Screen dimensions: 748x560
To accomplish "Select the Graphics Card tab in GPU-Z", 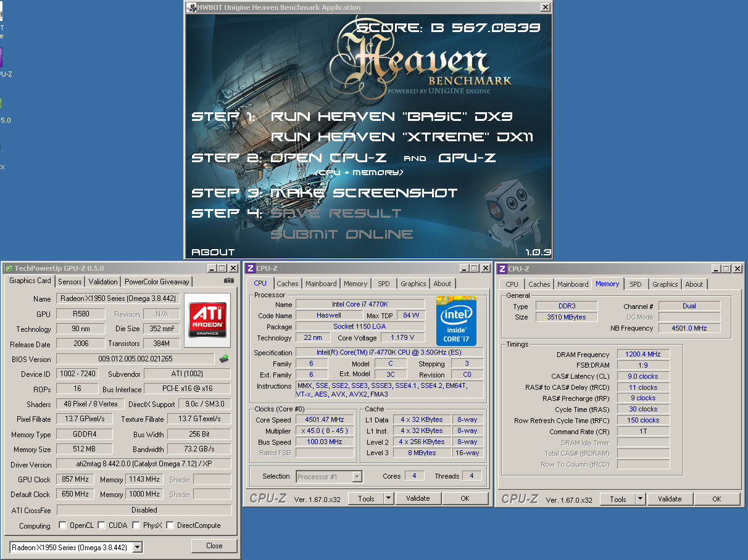I will (x=30, y=281).
